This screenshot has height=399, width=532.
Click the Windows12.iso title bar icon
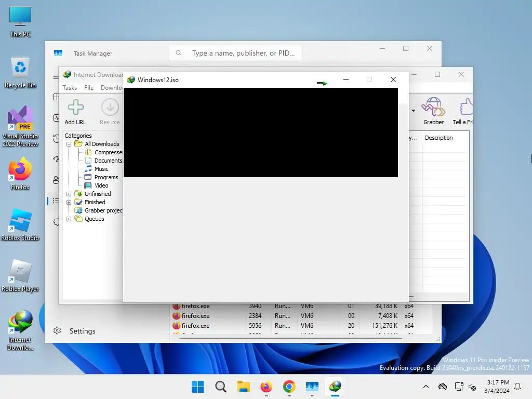pos(130,79)
